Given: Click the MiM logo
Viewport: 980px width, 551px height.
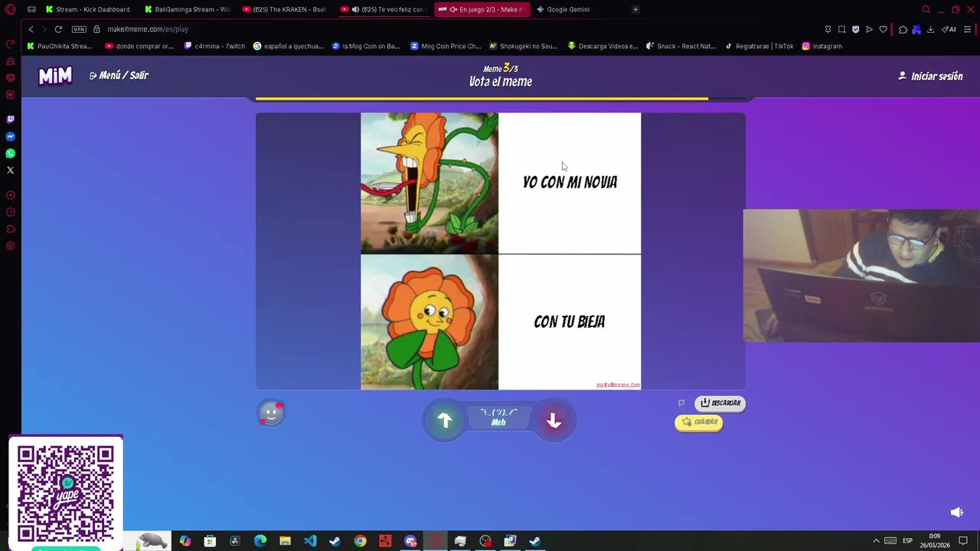Looking at the screenshot, I should coord(55,76).
